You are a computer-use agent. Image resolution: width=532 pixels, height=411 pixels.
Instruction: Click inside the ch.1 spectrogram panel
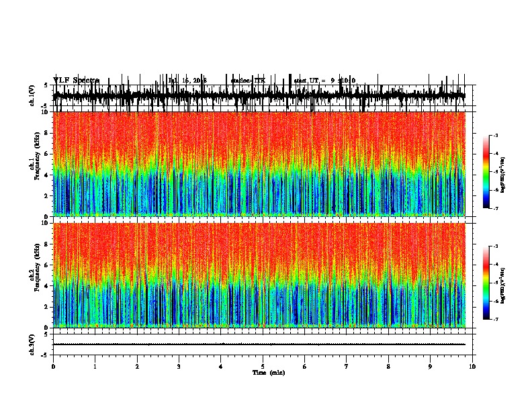[x=259, y=164]
